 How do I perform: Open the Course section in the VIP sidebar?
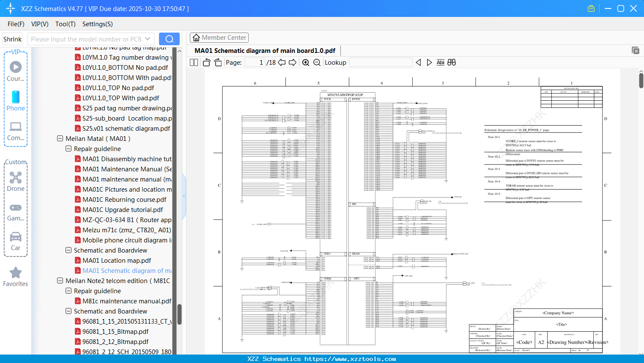(16, 71)
